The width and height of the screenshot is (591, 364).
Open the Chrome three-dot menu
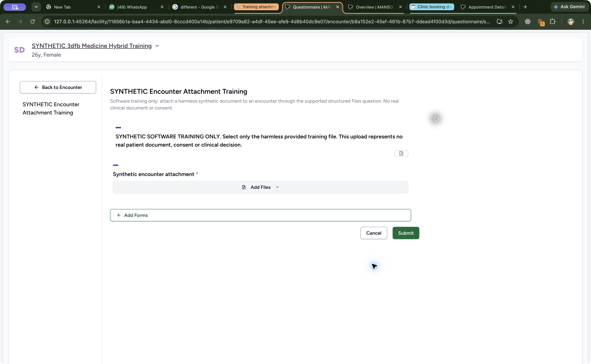click(583, 22)
